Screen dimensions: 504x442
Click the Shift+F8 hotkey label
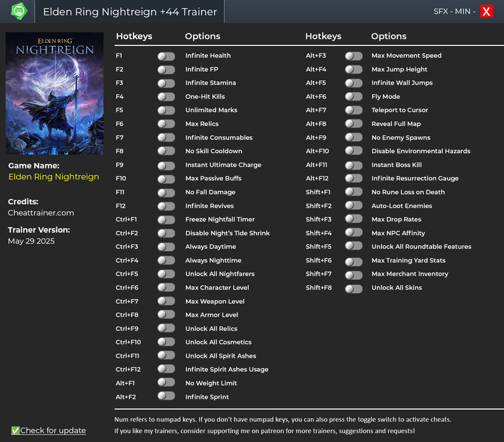(319, 288)
